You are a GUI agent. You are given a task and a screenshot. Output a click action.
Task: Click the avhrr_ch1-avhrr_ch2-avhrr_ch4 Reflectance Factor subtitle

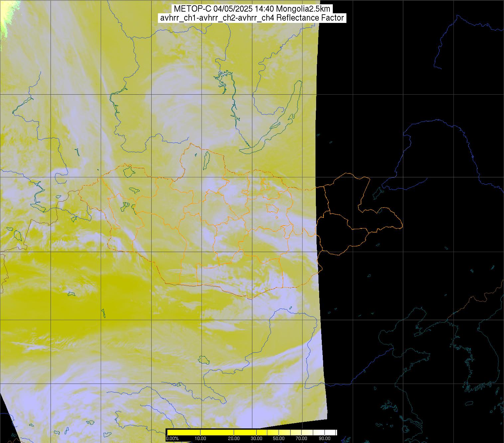(252, 18)
